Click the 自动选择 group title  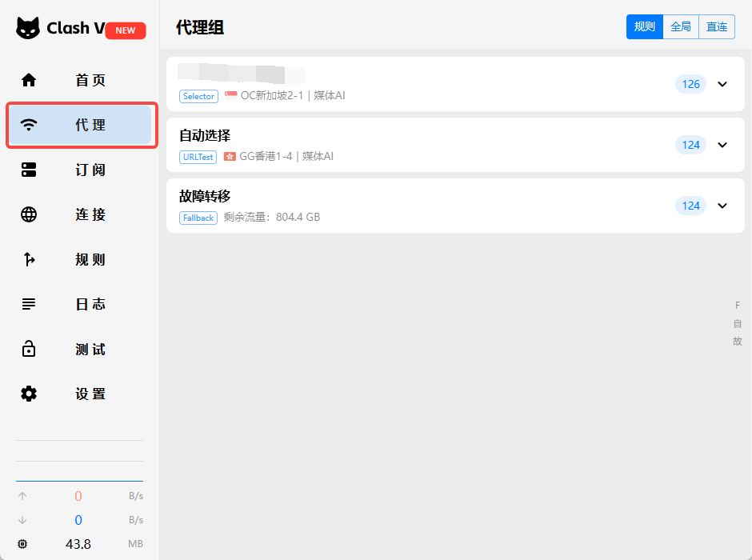click(x=205, y=135)
